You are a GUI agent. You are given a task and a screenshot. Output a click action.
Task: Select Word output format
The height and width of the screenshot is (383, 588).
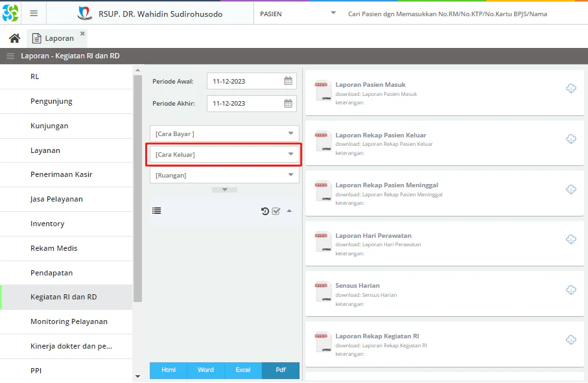point(206,370)
